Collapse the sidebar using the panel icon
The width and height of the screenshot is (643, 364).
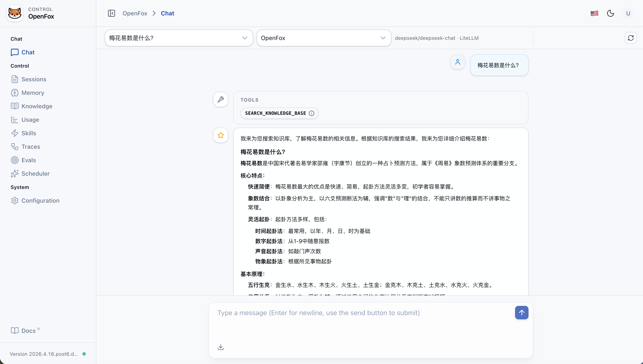112,13
